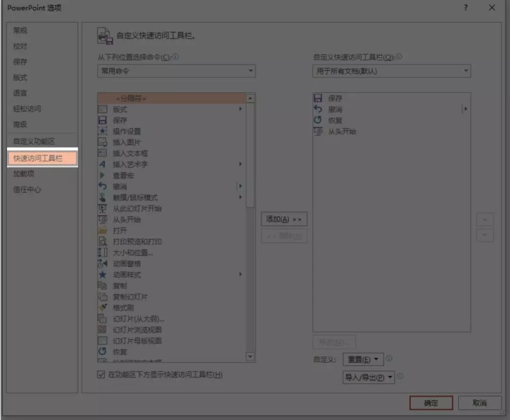The image size is (510, 420).
Task: Select 大小和位置 icon
Action: tap(103, 252)
